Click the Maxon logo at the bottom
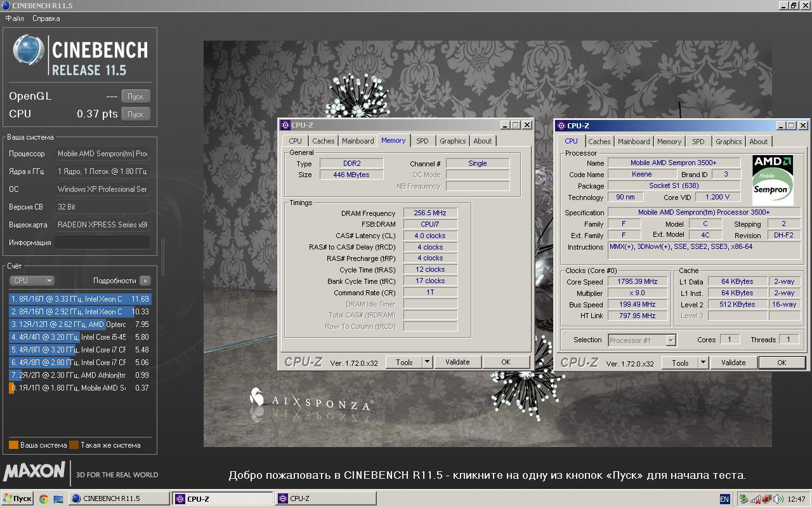Viewport: 812px width, 508px height. click(x=34, y=471)
